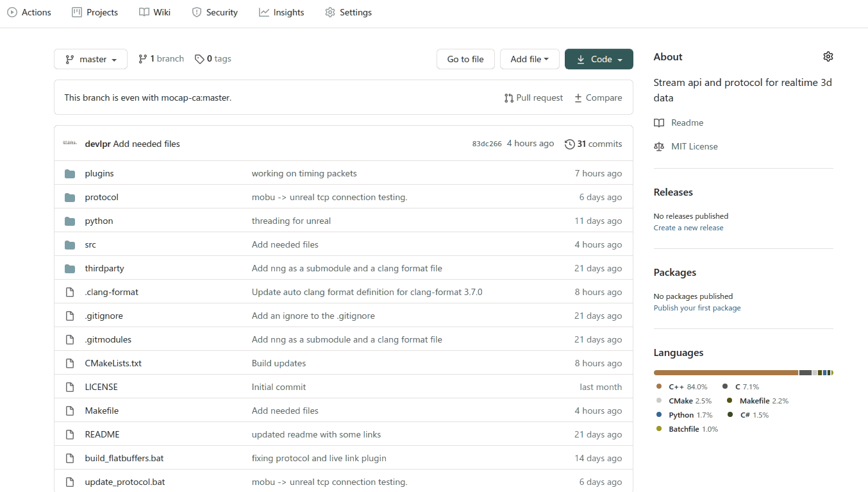This screenshot has height=492, width=868.
Task: Click the Readme book icon
Action: point(659,123)
